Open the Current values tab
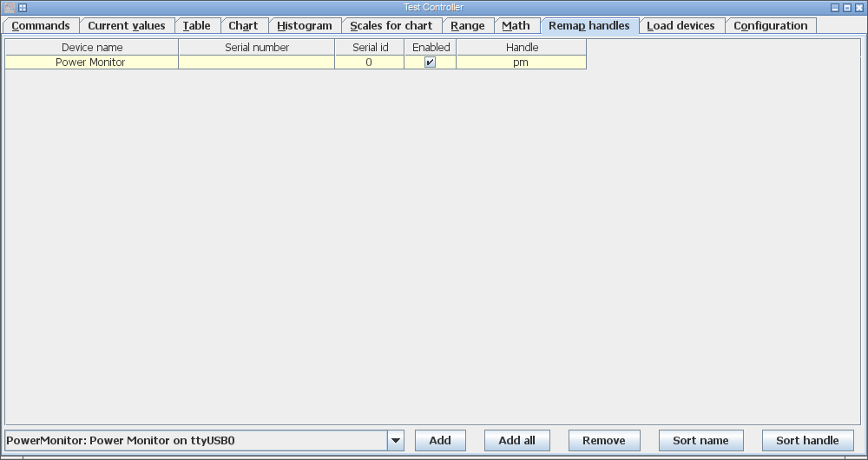This screenshot has height=460, width=868. click(x=127, y=26)
